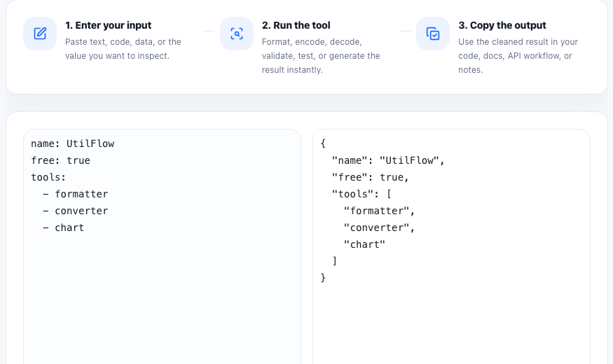Click the '1. Enter your input' heading

point(109,25)
